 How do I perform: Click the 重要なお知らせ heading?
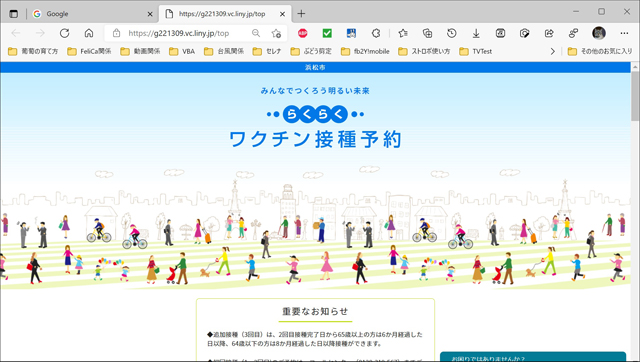click(315, 311)
